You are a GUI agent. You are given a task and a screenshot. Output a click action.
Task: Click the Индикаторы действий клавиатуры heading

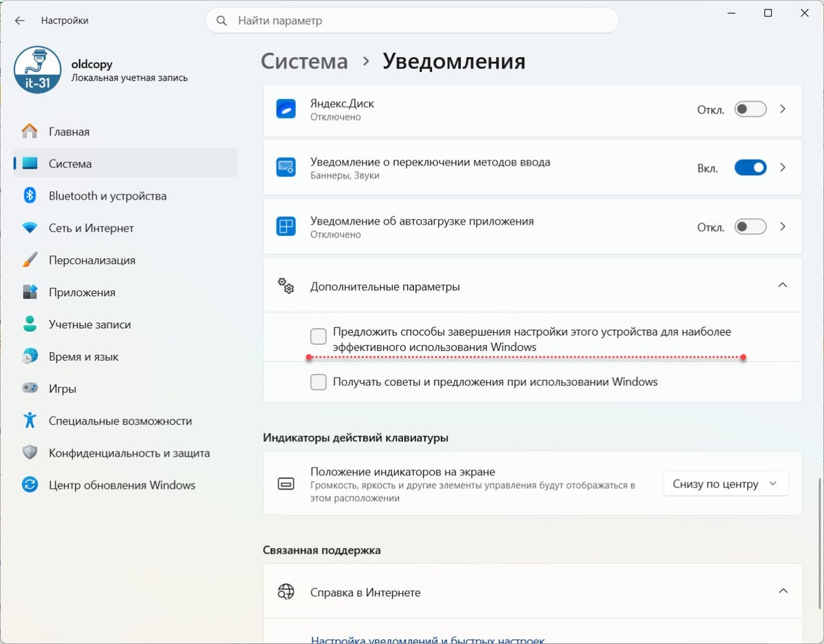click(356, 437)
